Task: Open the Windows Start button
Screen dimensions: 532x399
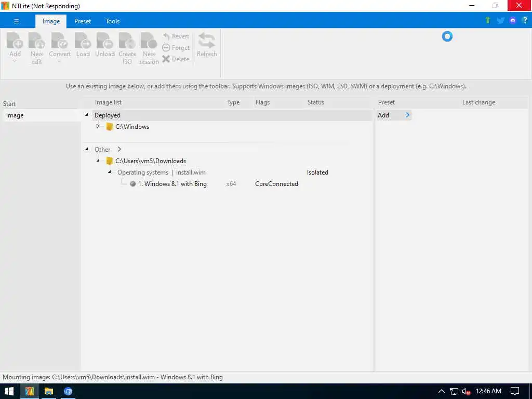Action: (9, 391)
